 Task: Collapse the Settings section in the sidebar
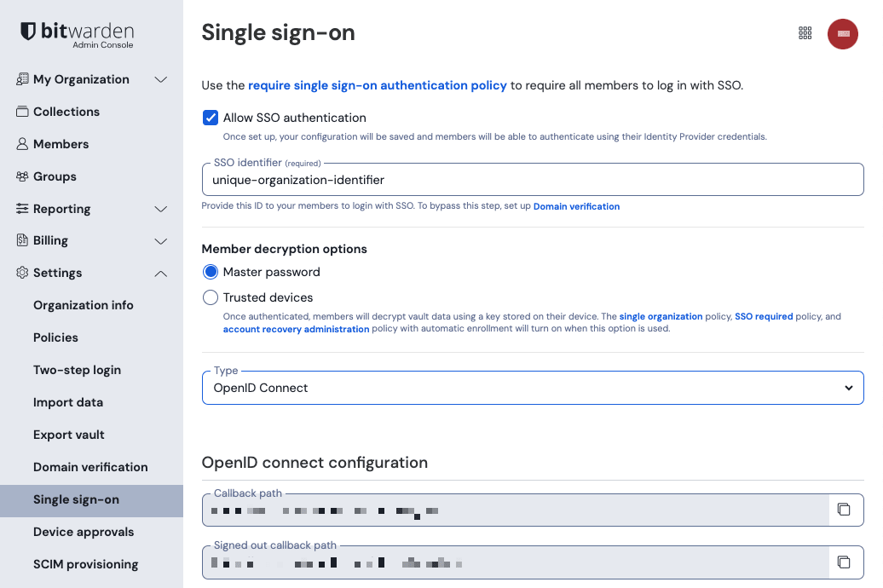click(160, 274)
